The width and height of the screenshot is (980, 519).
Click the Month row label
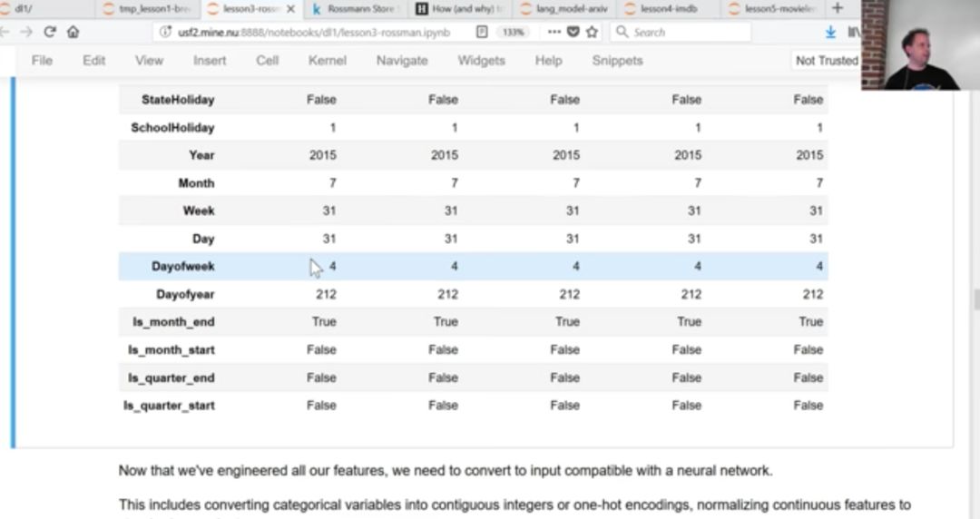point(196,183)
